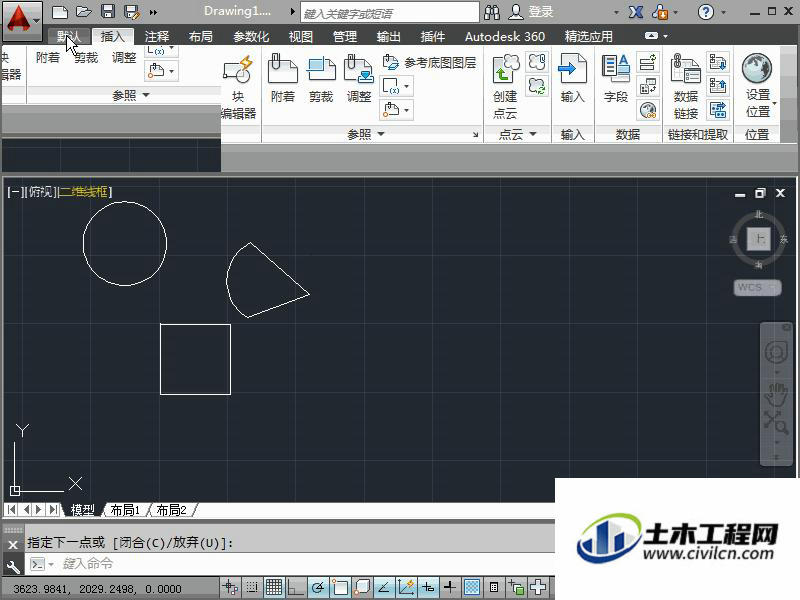Click the 参考底图图层 underlay layers icon
This screenshot has width=800, height=600.
[x=391, y=62]
